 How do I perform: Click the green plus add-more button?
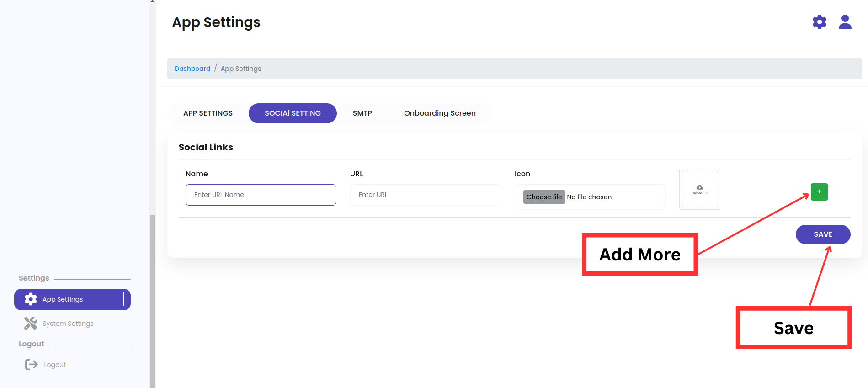click(x=819, y=192)
